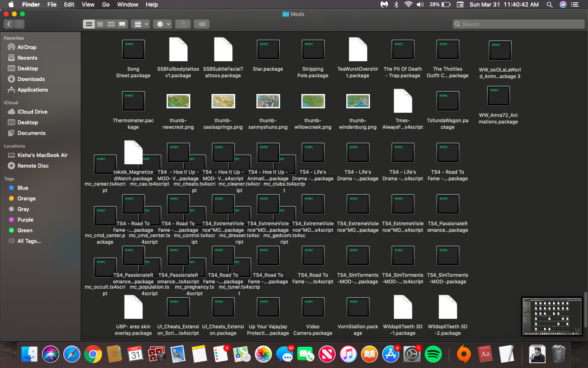Click the Bluetooth menu bar icon

pos(396,4)
